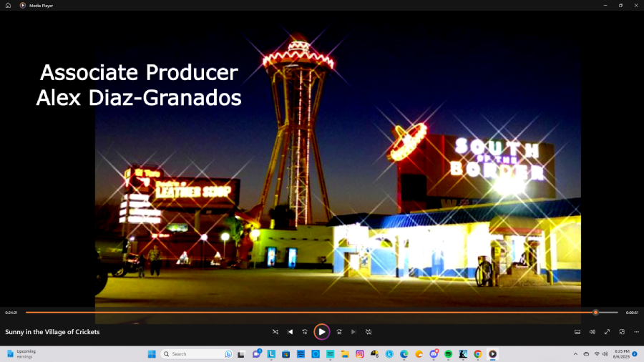Toggle the repeat option
The image size is (644, 362).
click(x=369, y=332)
